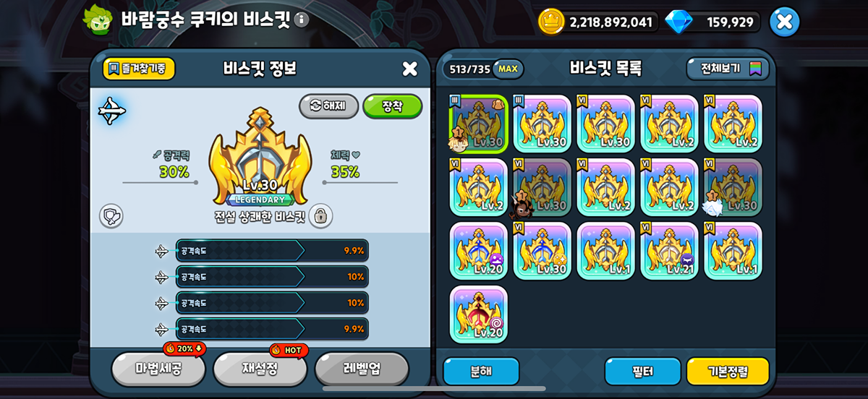
Task: Click the 해제 unequip button
Action: [329, 106]
